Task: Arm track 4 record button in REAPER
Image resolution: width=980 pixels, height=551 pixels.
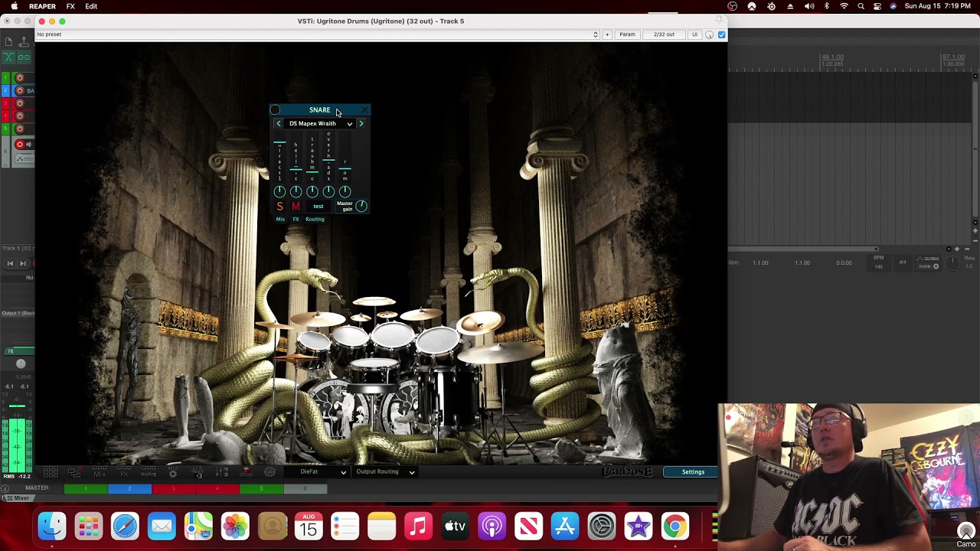Action: (x=20, y=116)
